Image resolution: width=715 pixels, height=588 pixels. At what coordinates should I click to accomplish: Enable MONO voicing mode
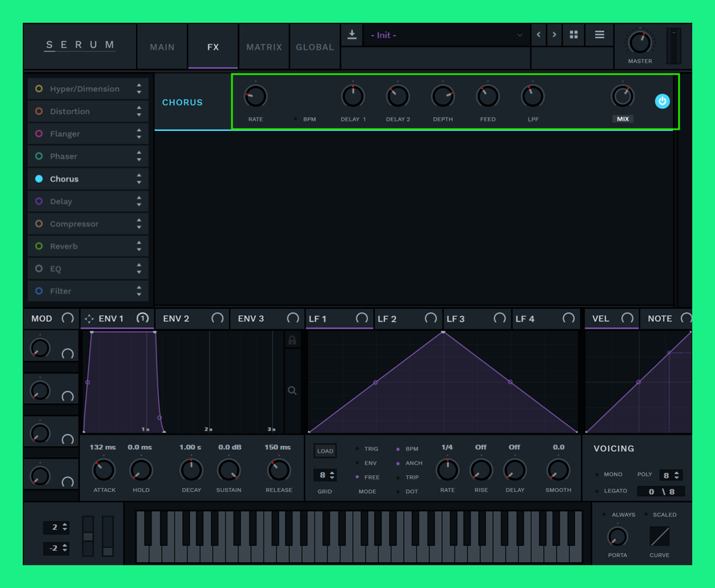(x=597, y=475)
